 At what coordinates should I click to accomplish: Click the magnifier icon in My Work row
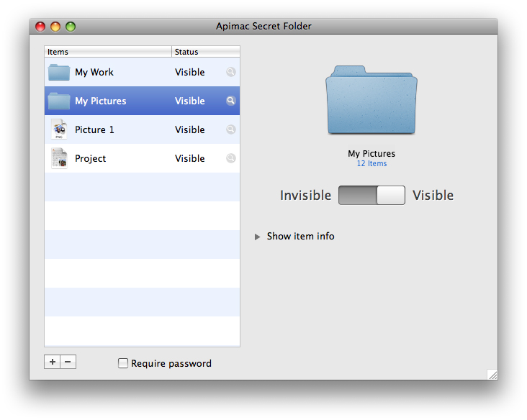pyautogui.click(x=230, y=72)
